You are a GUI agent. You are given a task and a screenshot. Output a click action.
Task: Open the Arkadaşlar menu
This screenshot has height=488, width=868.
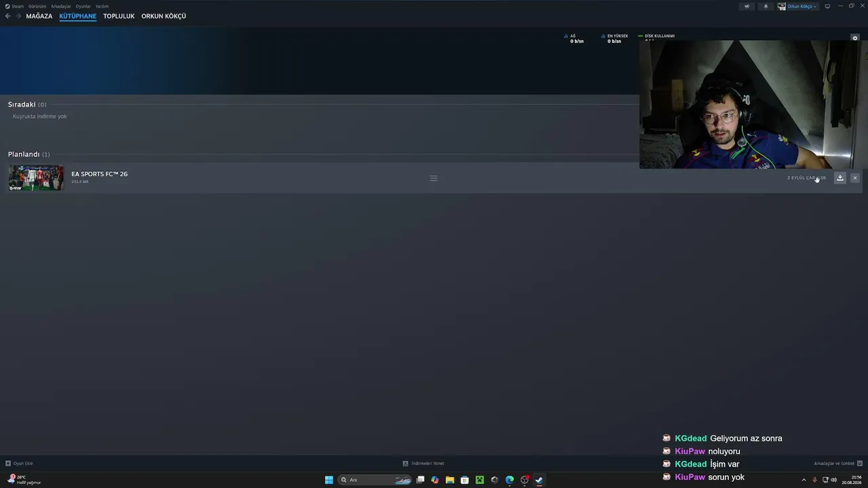point(61,6)
